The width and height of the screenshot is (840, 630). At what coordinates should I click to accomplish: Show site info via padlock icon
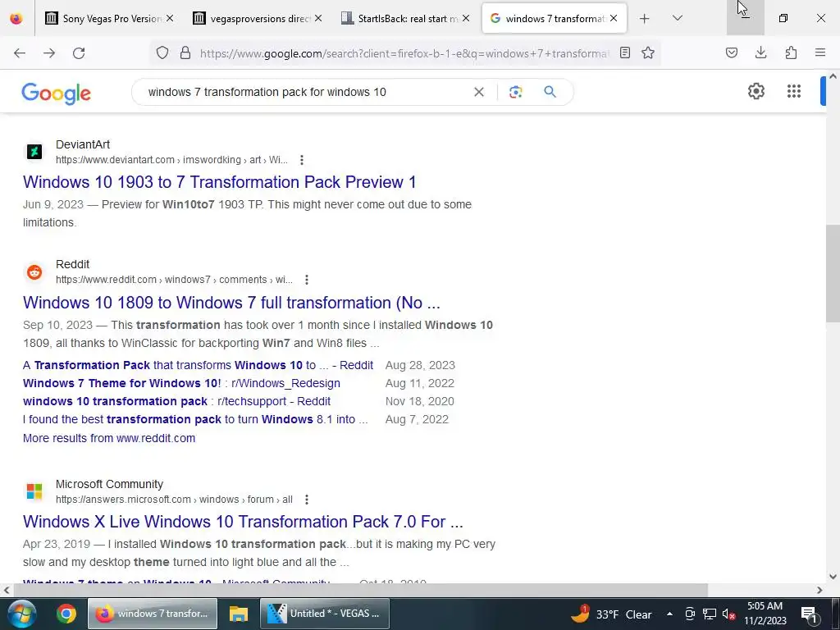tap(185, 52)
